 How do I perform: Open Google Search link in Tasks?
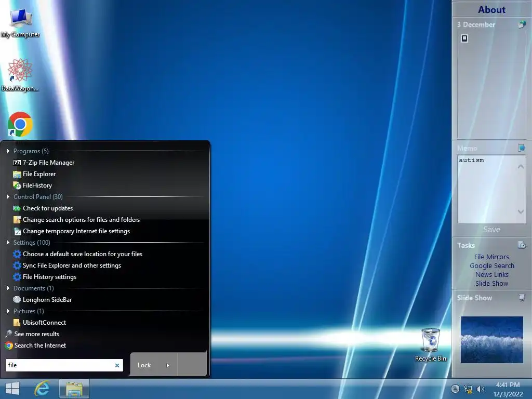coord(491,265)
